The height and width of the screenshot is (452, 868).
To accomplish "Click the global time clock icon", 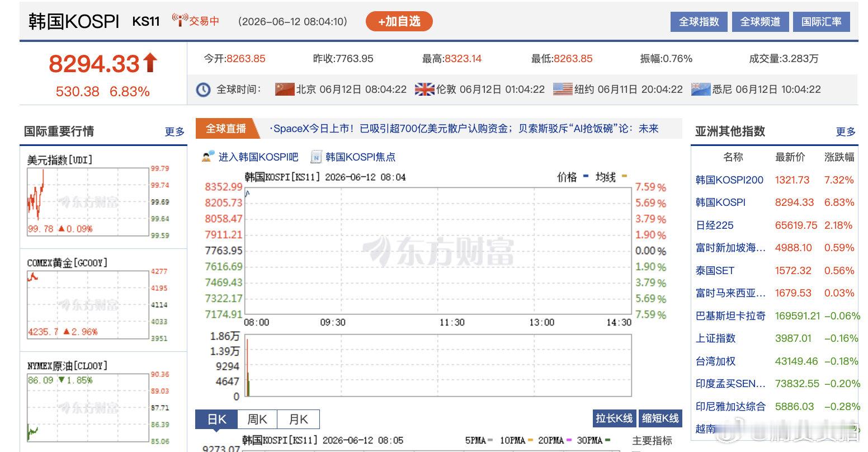I will pyautogui.click(x=203, y=90).
